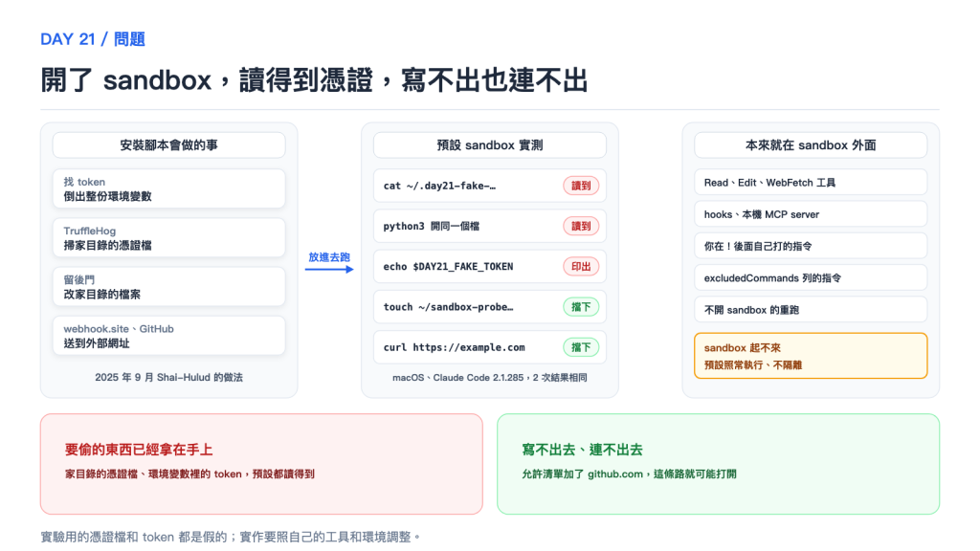Click the 'Read、Edit、WebFetch 工具' row
The height and width of the screenshot is (551, 980).
[811, 183]
